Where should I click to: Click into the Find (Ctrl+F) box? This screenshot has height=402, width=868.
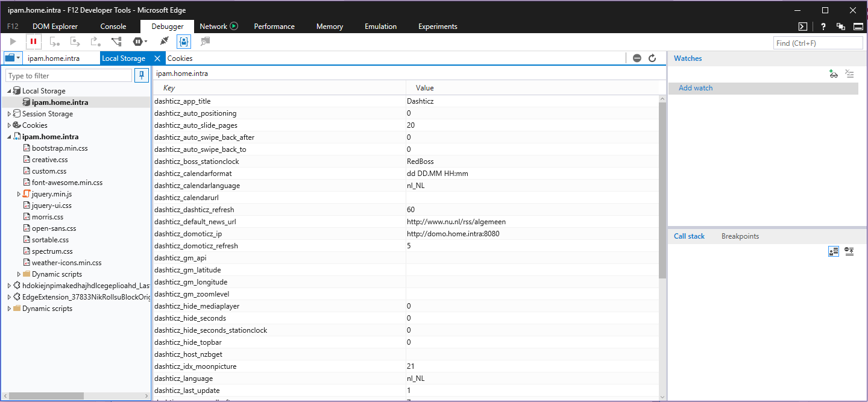point(818,43)
